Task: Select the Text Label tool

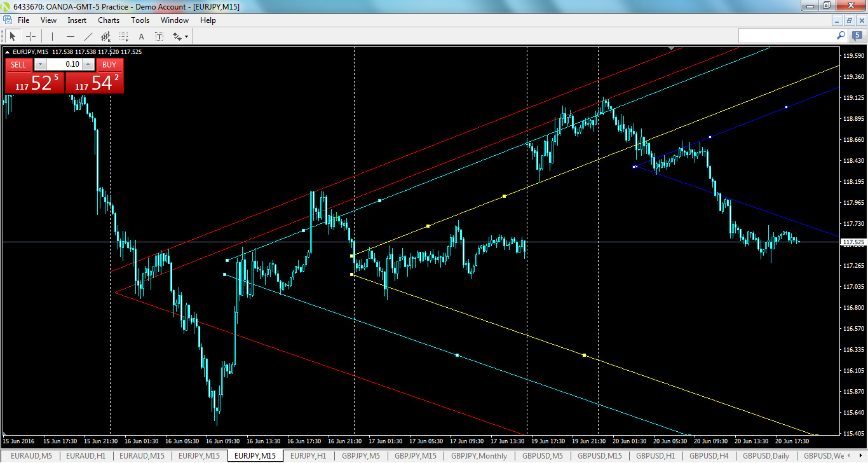Action: (158, 36)
